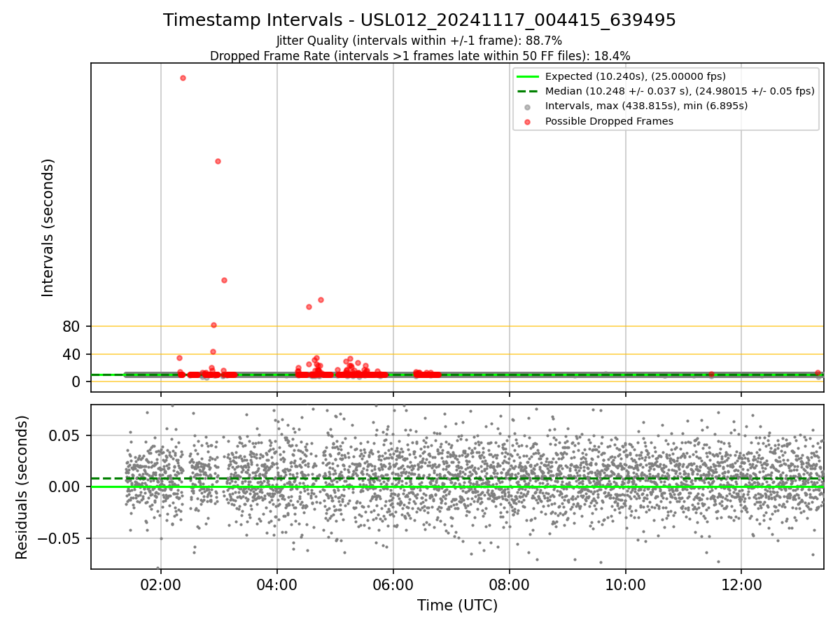Click the 0 tick label on the intervals axis
The width and height of the screenshot is (840, 630).
click(77, 381)
